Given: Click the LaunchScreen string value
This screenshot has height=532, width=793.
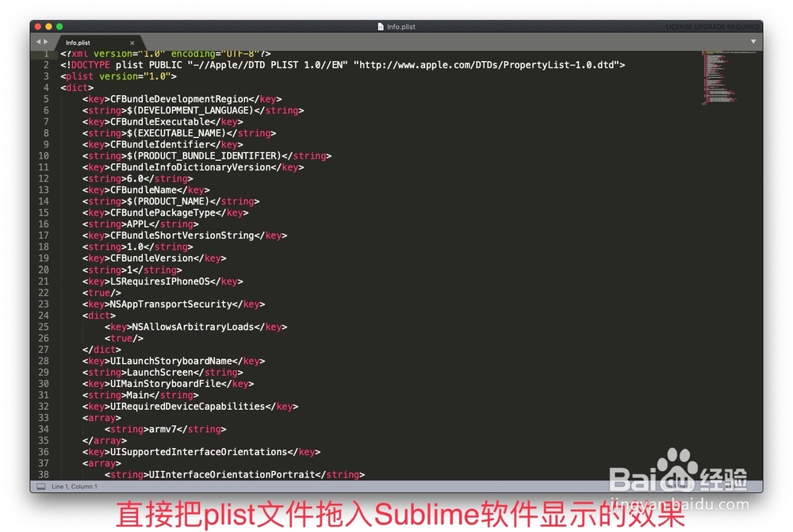Looking at the screenshot, I should coord(160,372).
